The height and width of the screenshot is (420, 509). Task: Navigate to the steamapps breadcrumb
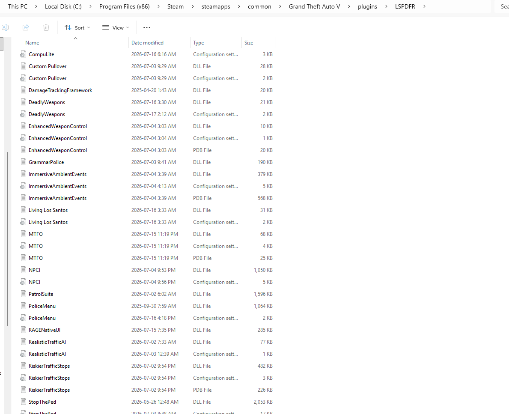[216, 6]
